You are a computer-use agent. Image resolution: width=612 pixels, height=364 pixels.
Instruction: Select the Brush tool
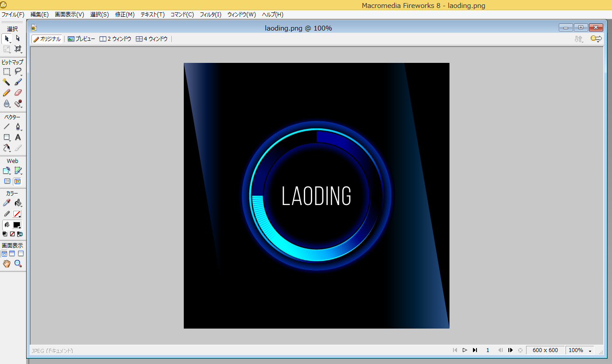(x=18, y=82)
